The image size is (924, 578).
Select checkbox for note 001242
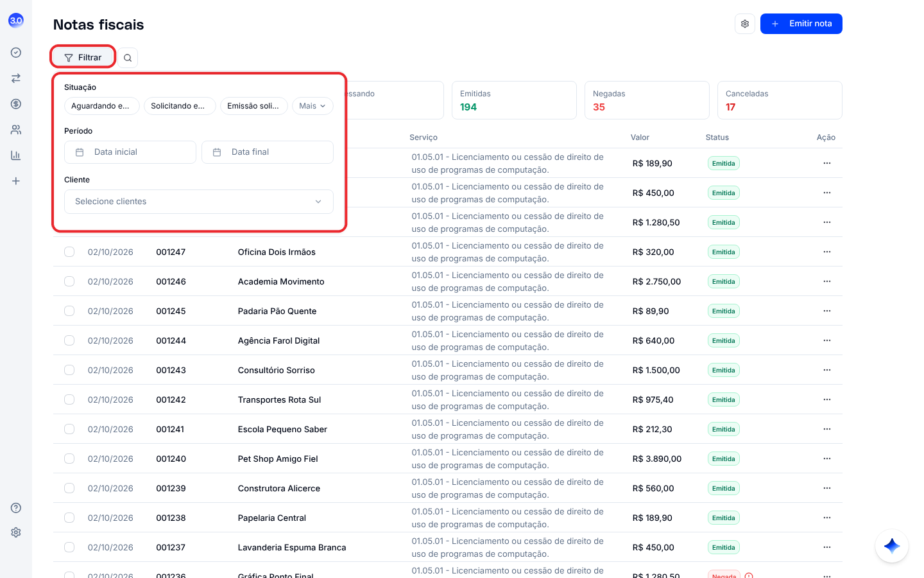click(x=69, y=399)
